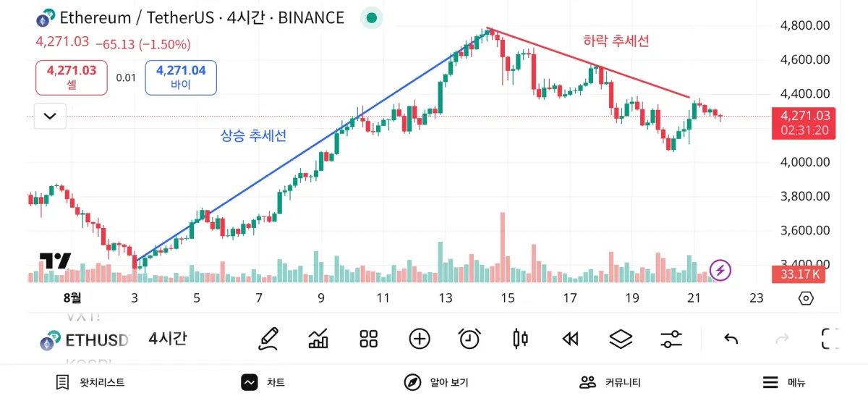The height and width of the screenshot is (401, 868).
Task: Open chart settings sliders icon
Action: pyautogui.click(x=671, y=338)
